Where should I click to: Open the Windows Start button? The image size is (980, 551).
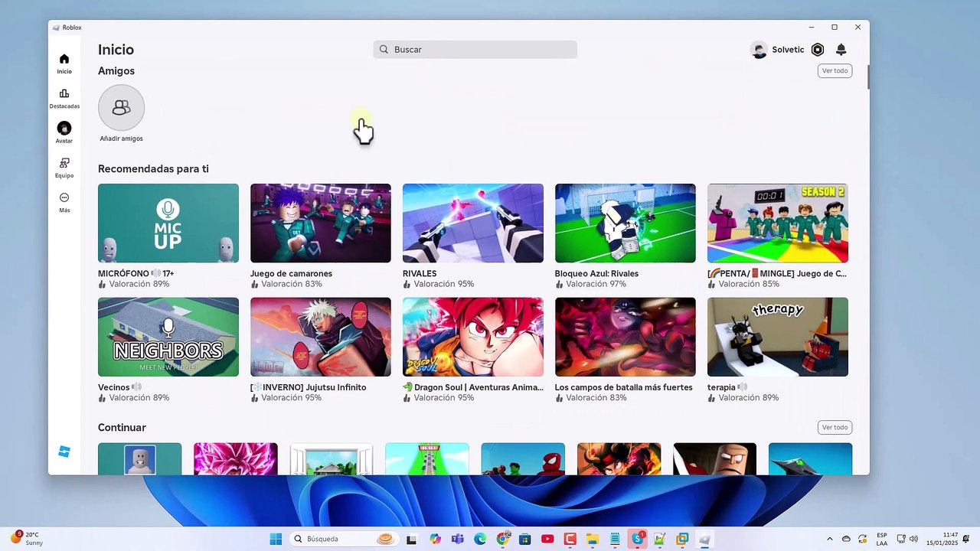coord(276,539)
